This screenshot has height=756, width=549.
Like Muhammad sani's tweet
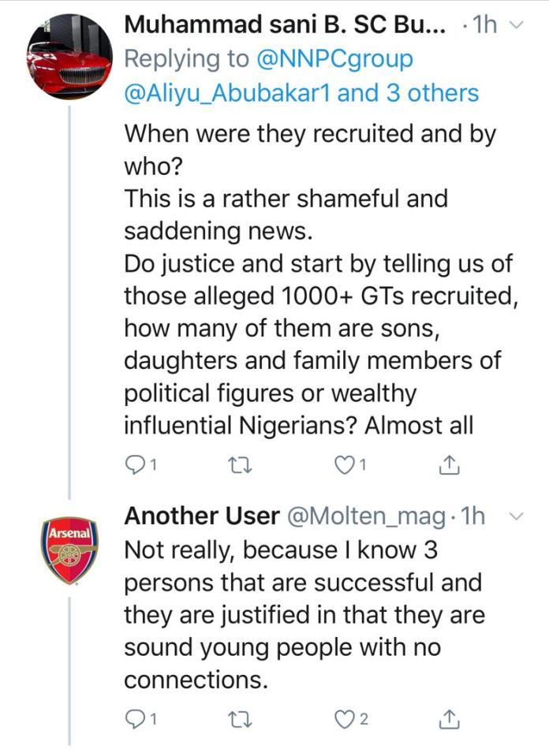(345, 466)
